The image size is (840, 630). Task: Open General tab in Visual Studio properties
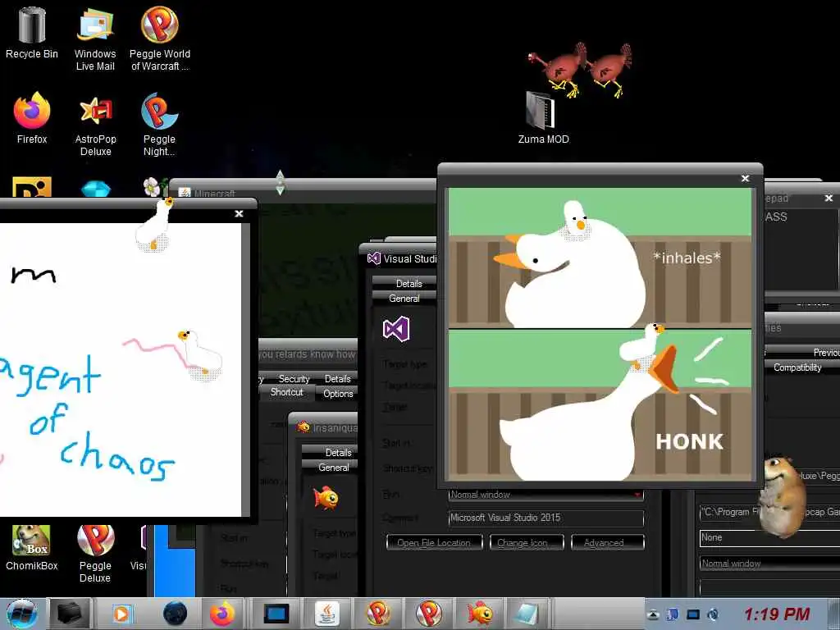(x=404, y=299)
